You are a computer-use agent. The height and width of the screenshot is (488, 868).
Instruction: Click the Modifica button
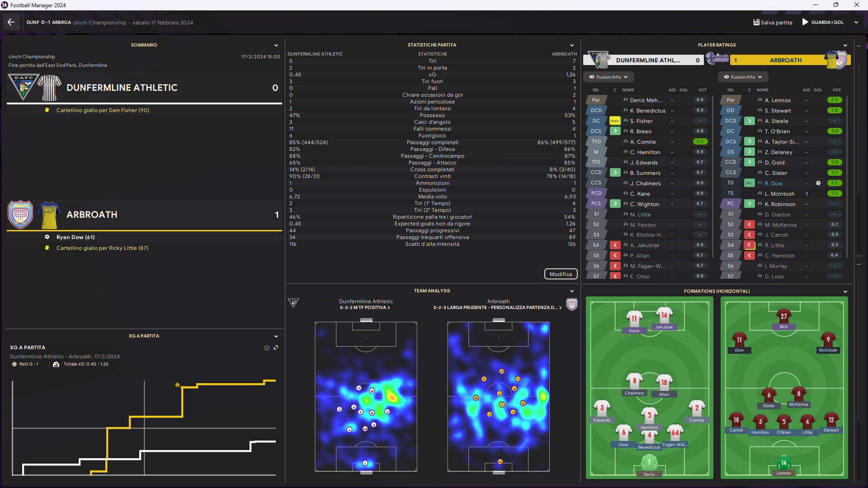pos(561,274)
